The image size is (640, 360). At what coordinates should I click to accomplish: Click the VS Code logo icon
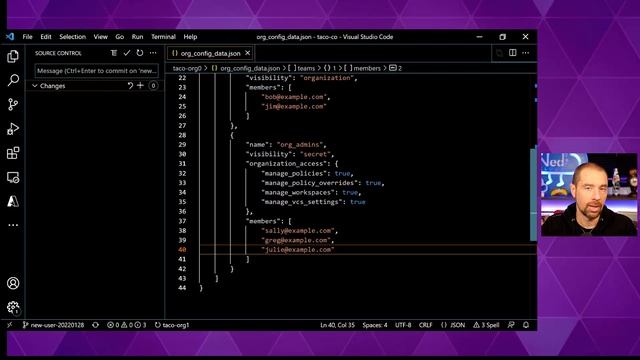click(x=10, y=37)
